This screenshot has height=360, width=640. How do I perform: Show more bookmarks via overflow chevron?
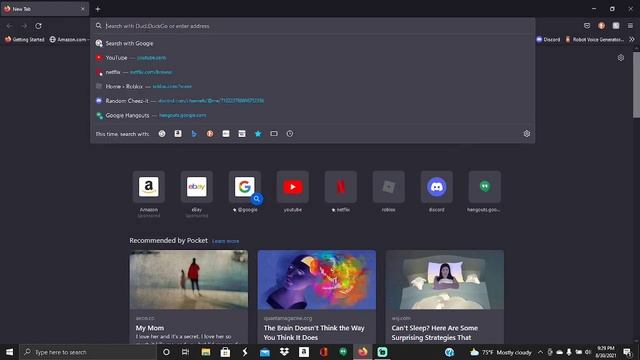631,40
